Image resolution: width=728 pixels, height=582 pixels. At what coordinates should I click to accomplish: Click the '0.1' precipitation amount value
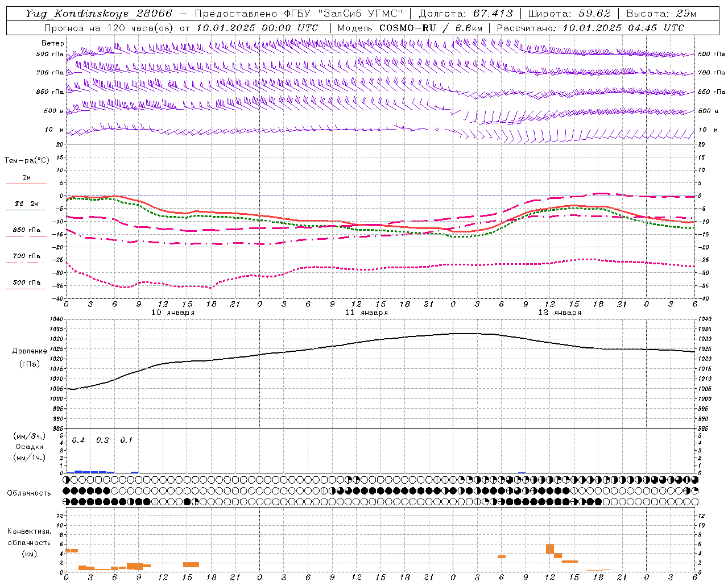click(x=126, y=440)
